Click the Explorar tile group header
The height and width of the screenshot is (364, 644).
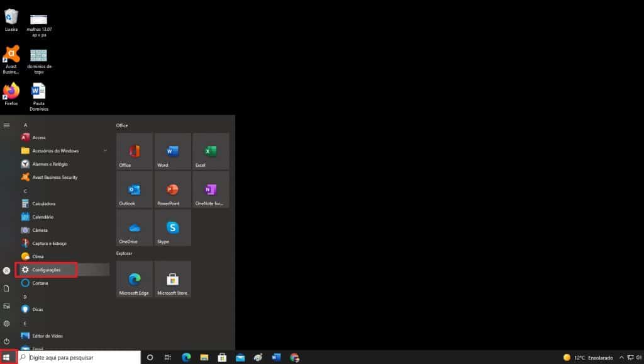click(x=124, y=253)
